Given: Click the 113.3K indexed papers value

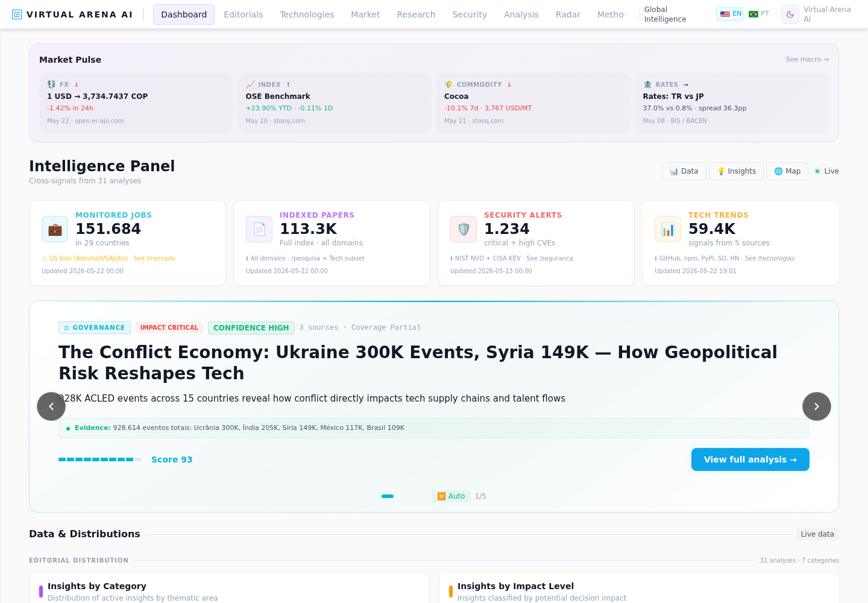Looking at the screenshot, I should click(x=308, y=229).
